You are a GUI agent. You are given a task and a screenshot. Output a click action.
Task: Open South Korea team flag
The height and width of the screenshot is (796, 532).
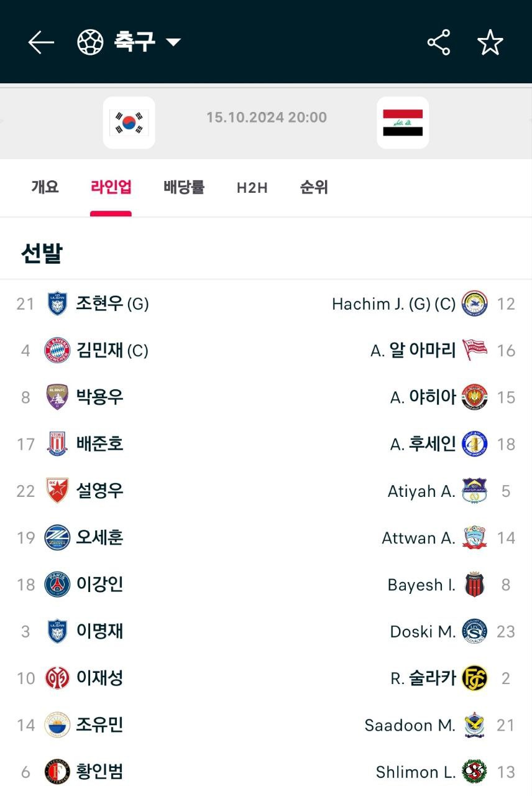coord(129,123)
